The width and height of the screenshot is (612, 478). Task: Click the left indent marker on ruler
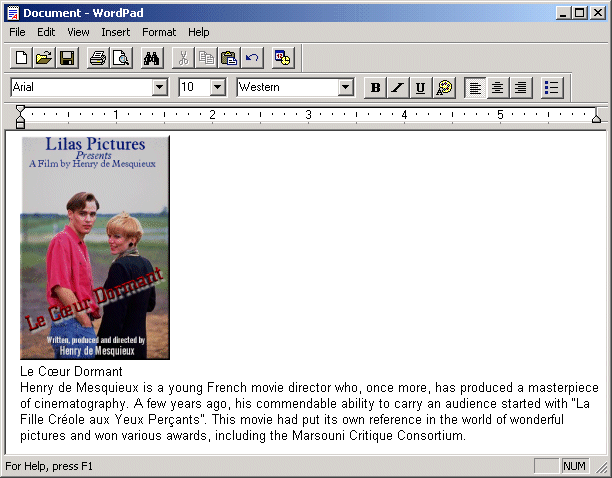[20, 116]
